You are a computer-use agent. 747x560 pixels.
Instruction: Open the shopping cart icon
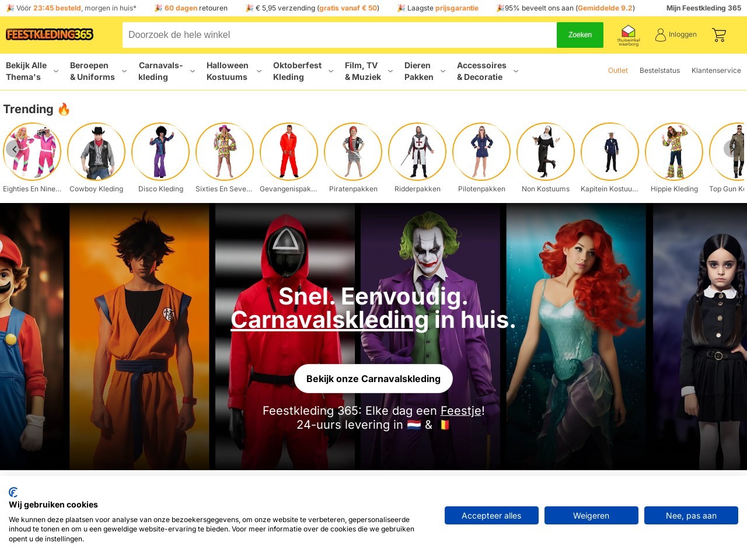pos(719,35)
